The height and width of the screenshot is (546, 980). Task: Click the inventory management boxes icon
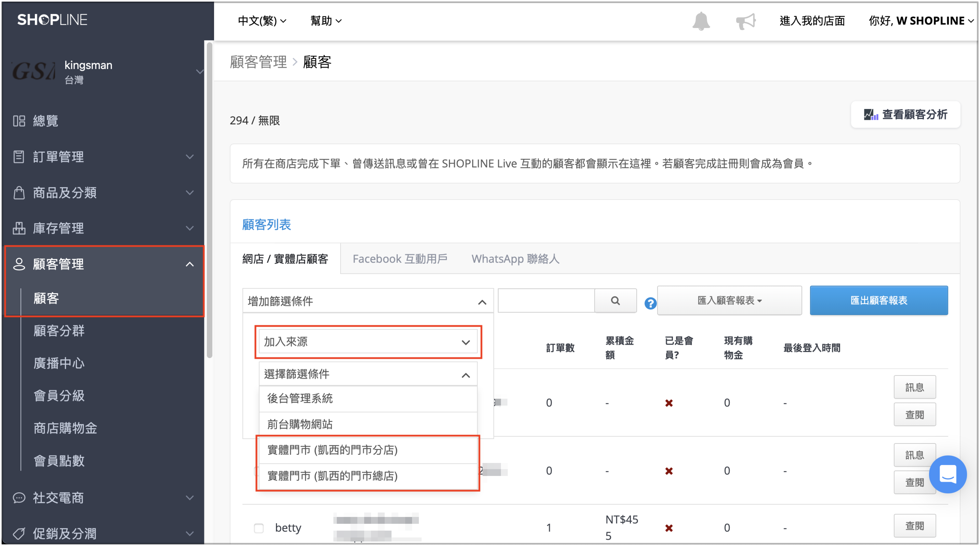click(19, 228)
